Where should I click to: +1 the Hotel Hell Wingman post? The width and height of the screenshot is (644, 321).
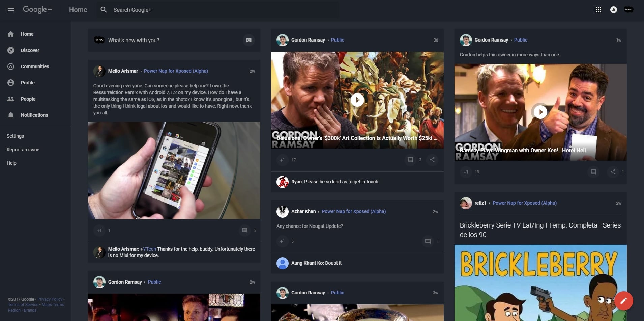[466, 172]
